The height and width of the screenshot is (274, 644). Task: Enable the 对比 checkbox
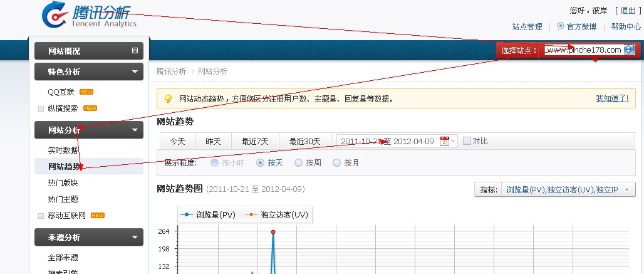coord(467,141)
